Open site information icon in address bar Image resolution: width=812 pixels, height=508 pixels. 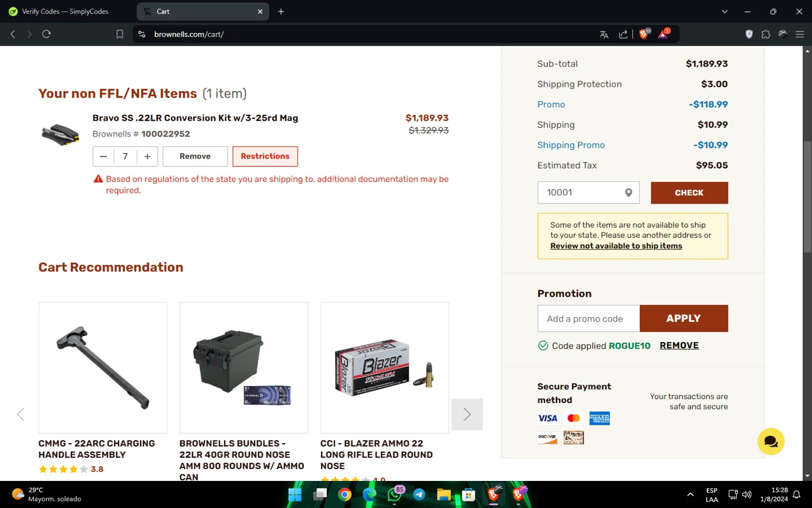point(142,34)
